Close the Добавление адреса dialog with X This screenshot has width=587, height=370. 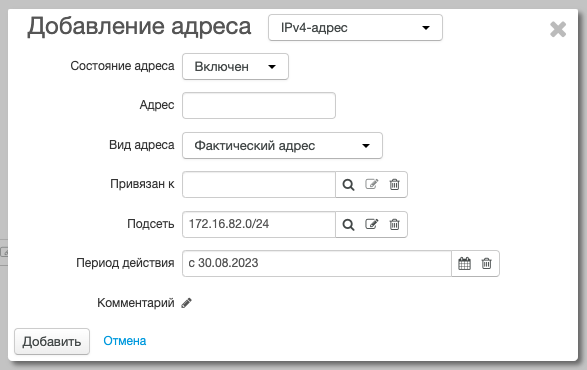[558, 29]
